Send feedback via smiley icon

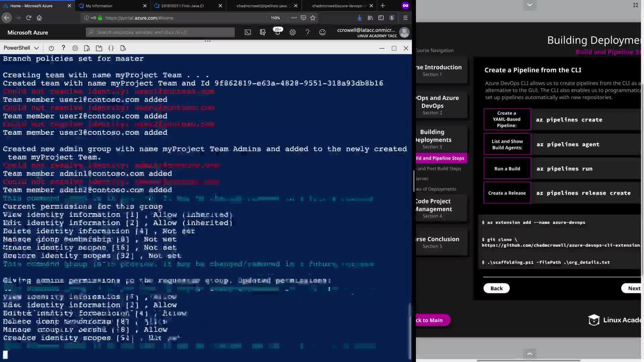point(322,33)
